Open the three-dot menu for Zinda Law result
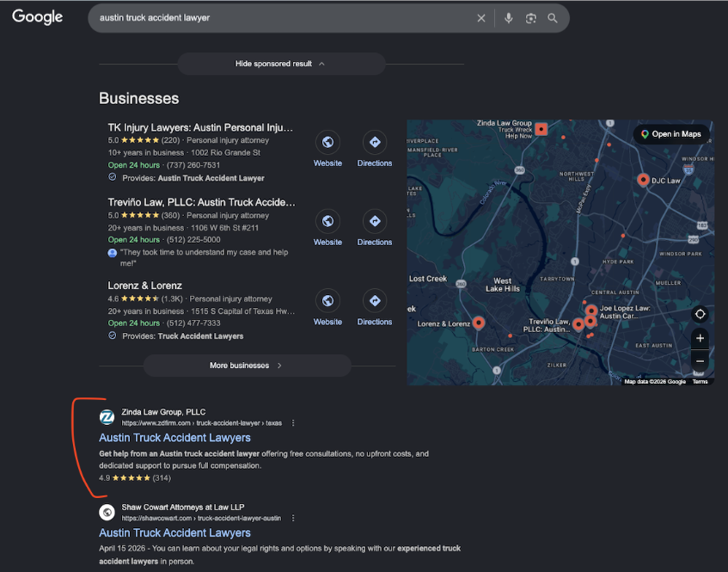The height and width of the screenshot is (572, 728). click(293, 423)
